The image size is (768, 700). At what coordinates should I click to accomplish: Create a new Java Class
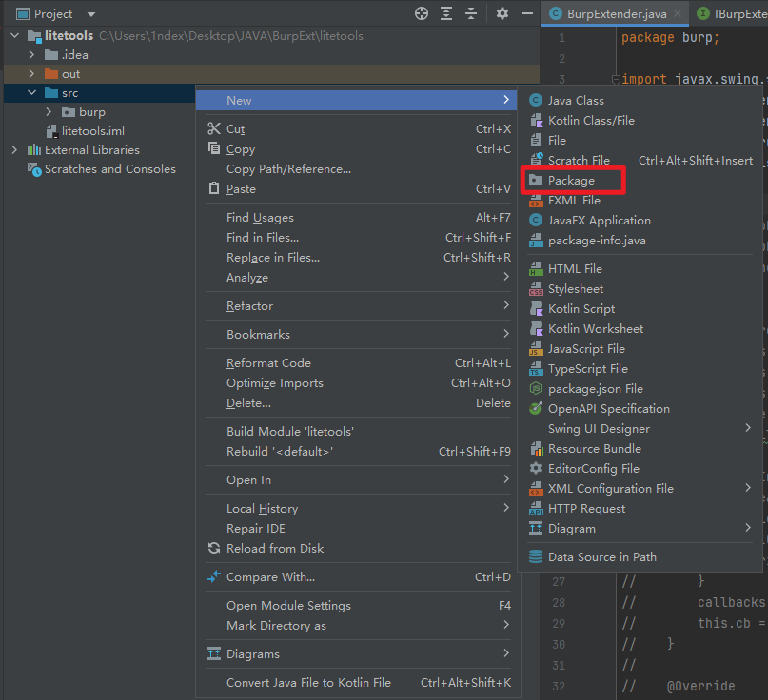pos(640,101)
